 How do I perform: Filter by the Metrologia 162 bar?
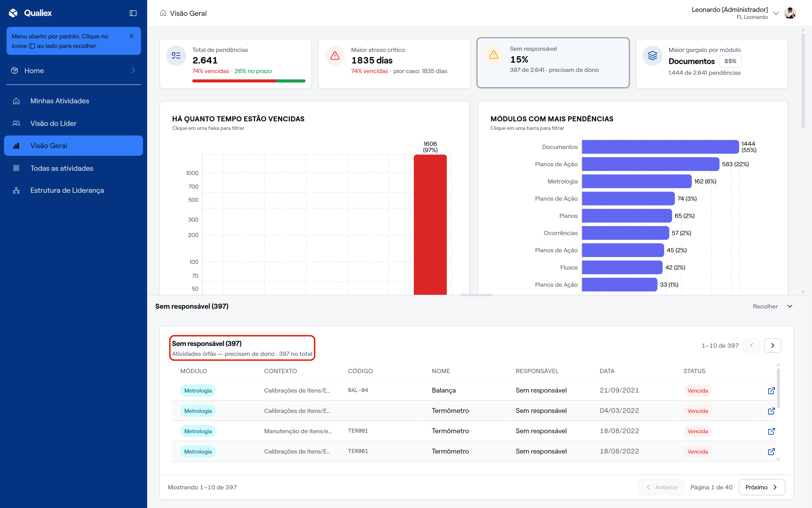click(x=637, y=181)
